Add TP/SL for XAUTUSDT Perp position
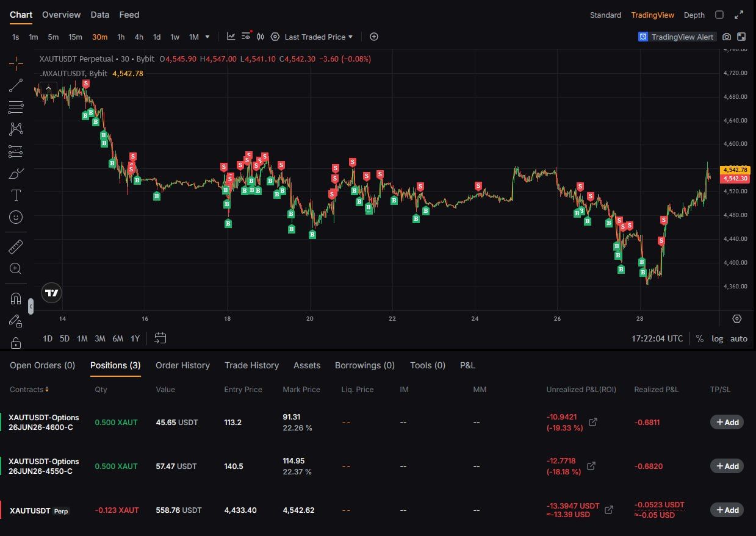 pos(727,510)
